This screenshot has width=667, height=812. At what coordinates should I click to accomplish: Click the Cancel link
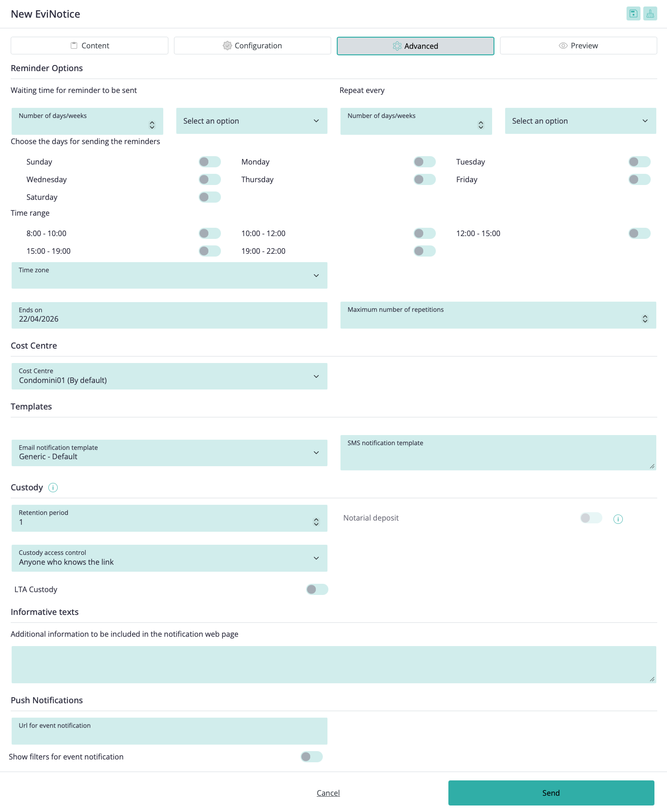[x=328, y=793]
